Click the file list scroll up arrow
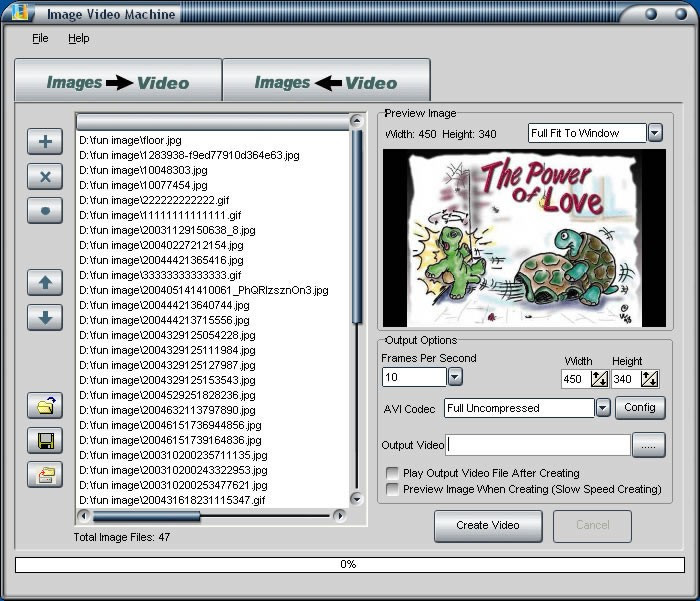Screen dimensions: 700x601 [357, 121]
